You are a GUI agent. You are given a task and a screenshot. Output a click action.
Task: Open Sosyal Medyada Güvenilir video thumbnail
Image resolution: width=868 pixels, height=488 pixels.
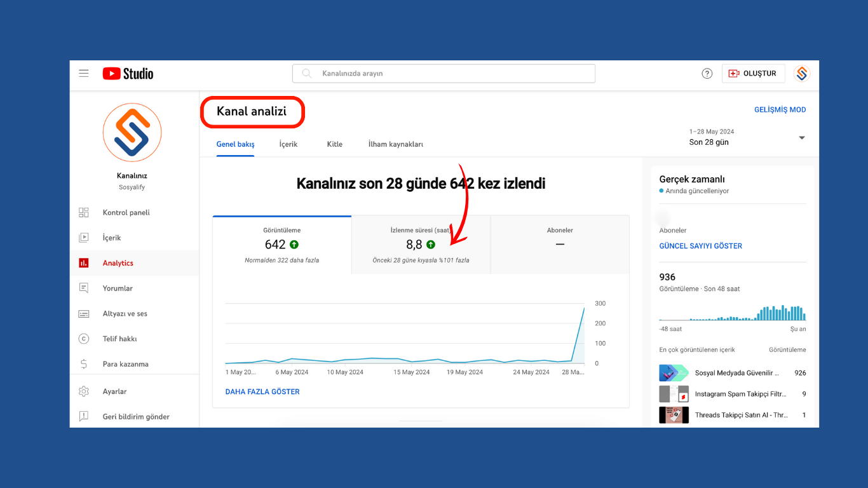tap(674, 373)
